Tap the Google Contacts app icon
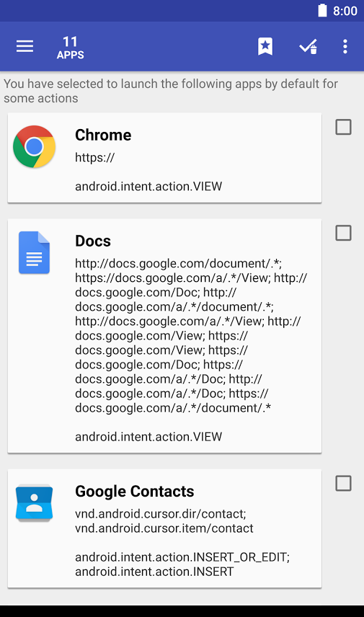The height and width of the screenshot is (617, 364). (x=34, y=503)
